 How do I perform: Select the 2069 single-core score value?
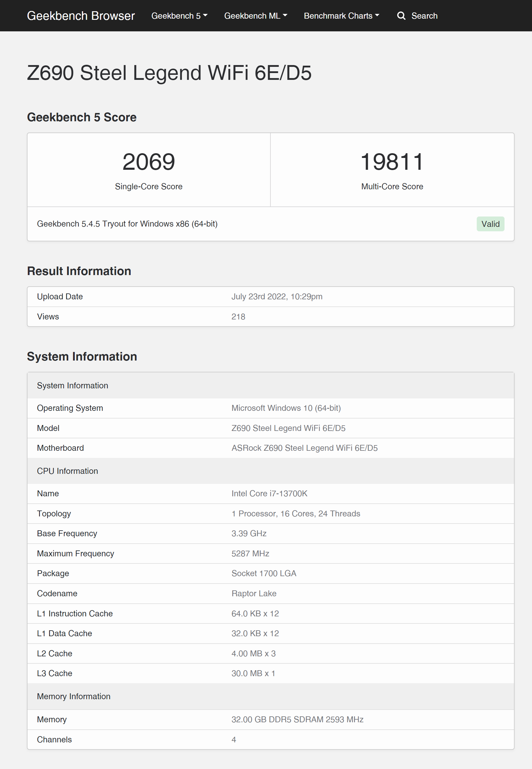(x=149, y=162)
